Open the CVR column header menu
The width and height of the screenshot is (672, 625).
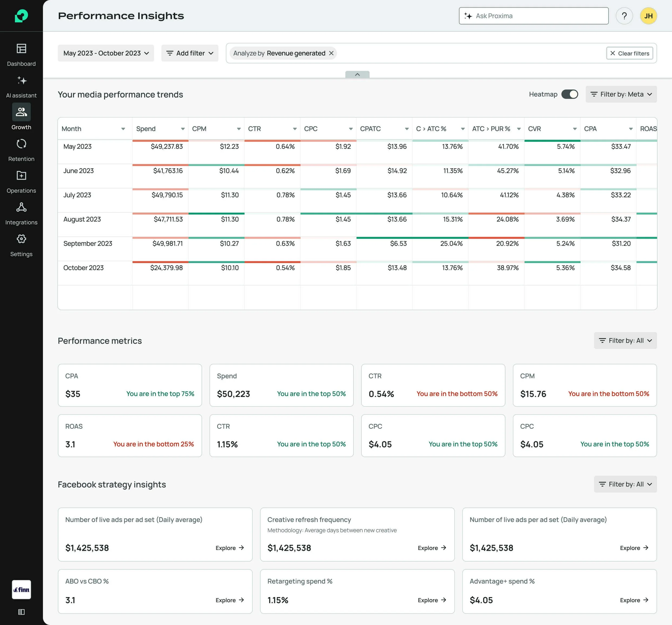pyautogui.click(x=575, y=129)
